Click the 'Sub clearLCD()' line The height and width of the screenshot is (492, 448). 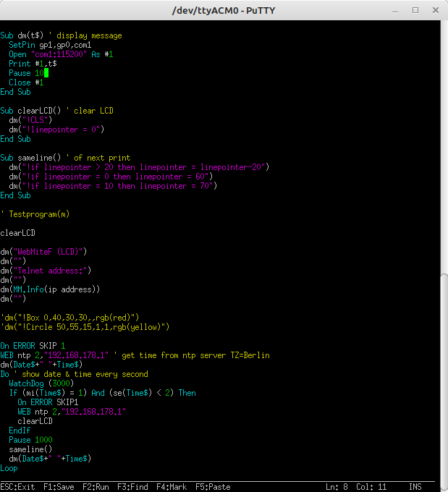click(57, 111)
